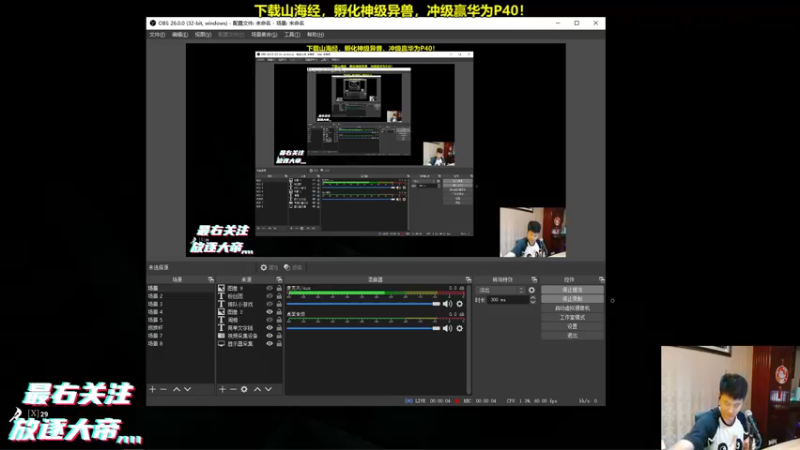Select 场景 5 in the scenes list
The width and height of the screenshot is (800, 450).
pos(180,320)
